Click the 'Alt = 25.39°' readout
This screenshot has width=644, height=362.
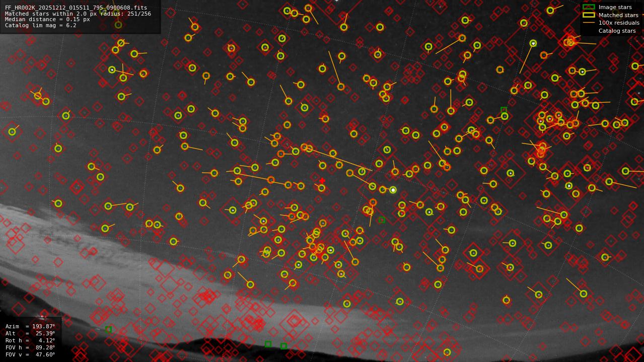click(x=30, y=333)
